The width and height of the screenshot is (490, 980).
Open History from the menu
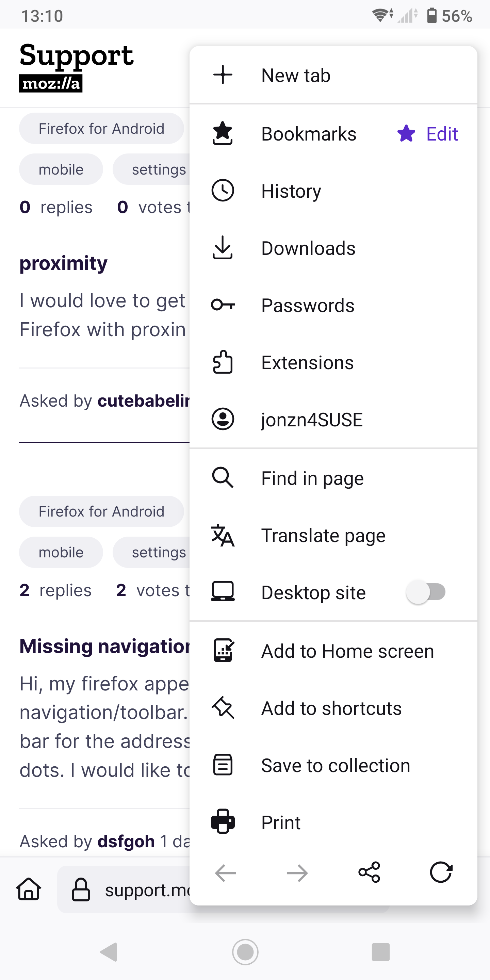coord(333,191)
